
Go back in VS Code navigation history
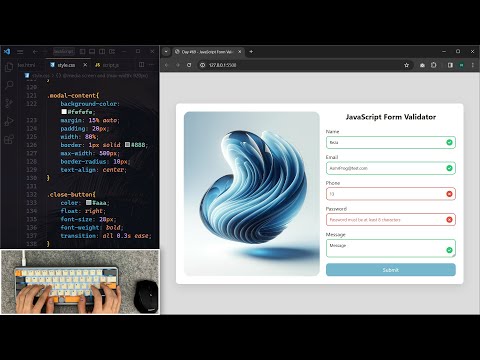click(x=35, y=52)
